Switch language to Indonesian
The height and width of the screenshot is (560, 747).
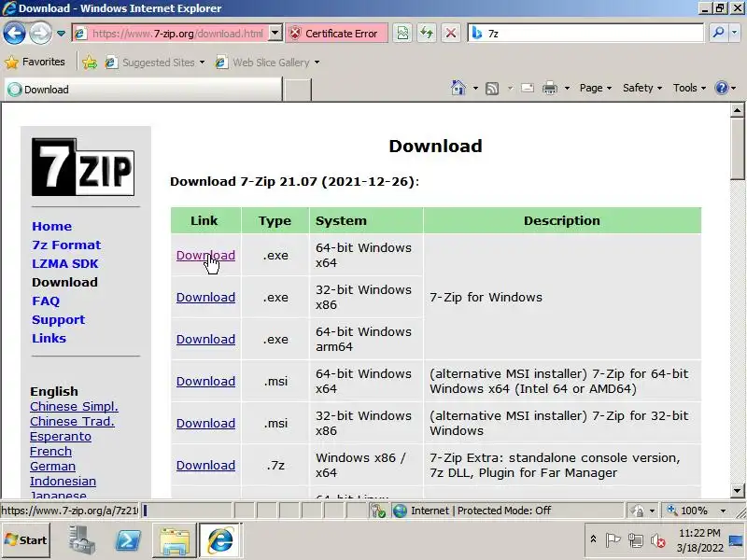(63, 481)
